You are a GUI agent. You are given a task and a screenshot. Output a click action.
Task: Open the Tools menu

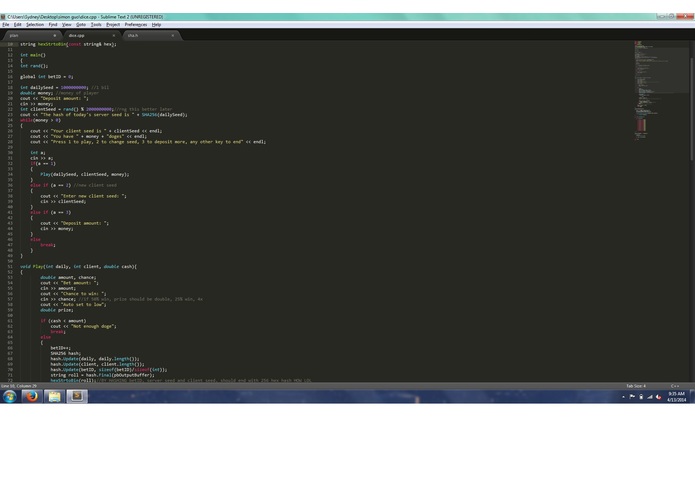coord(96,25)
